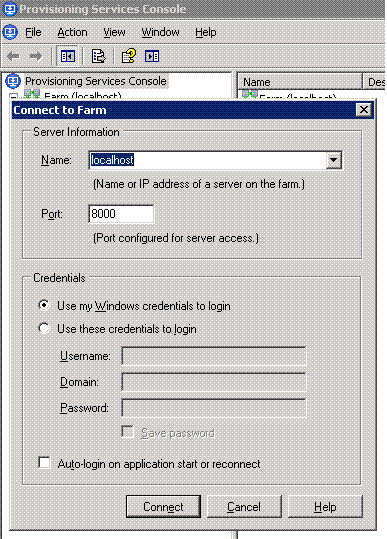Click the Help button in dialog

click(325, 506)
